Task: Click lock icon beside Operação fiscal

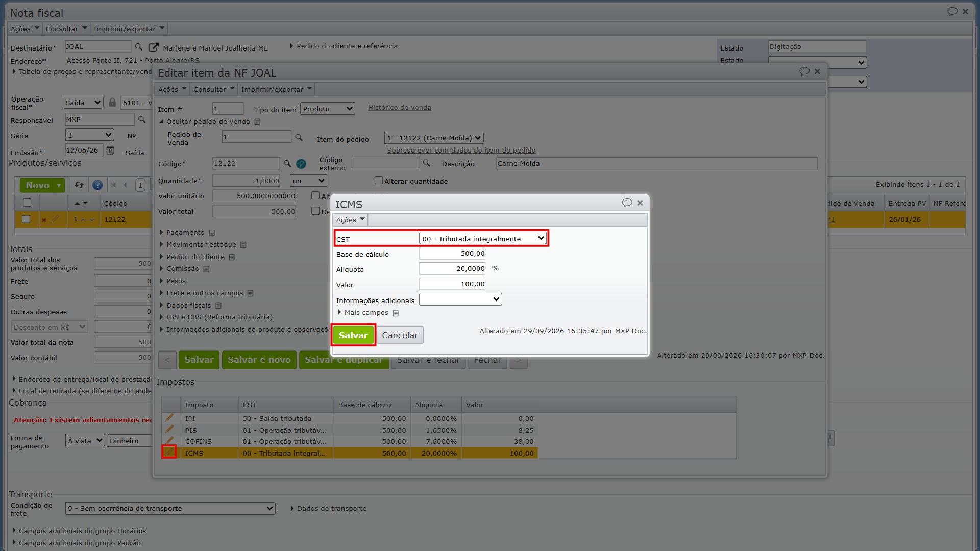Action: (112, 103)
